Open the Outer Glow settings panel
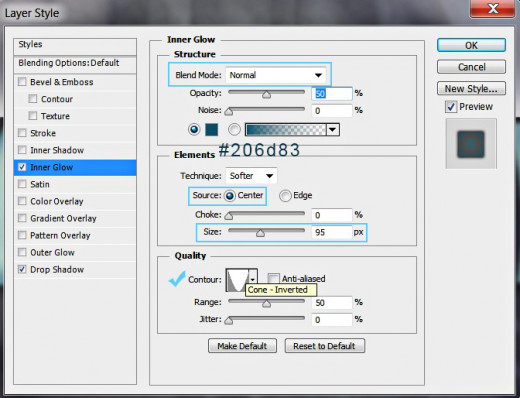The width and height of the screenshot is (520, 398). (52, 252)
